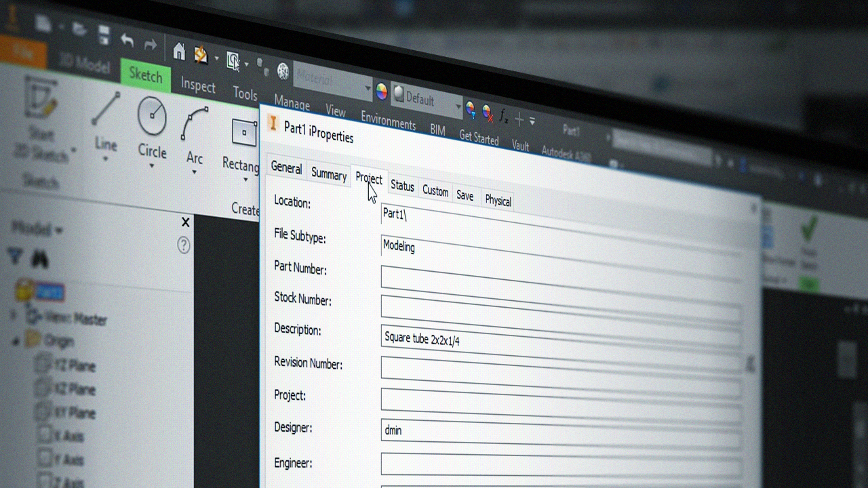This screenshot has height=488, width=868.
Task: Expand the Circle tool dropdown arrow
Action: click(152, 165)
